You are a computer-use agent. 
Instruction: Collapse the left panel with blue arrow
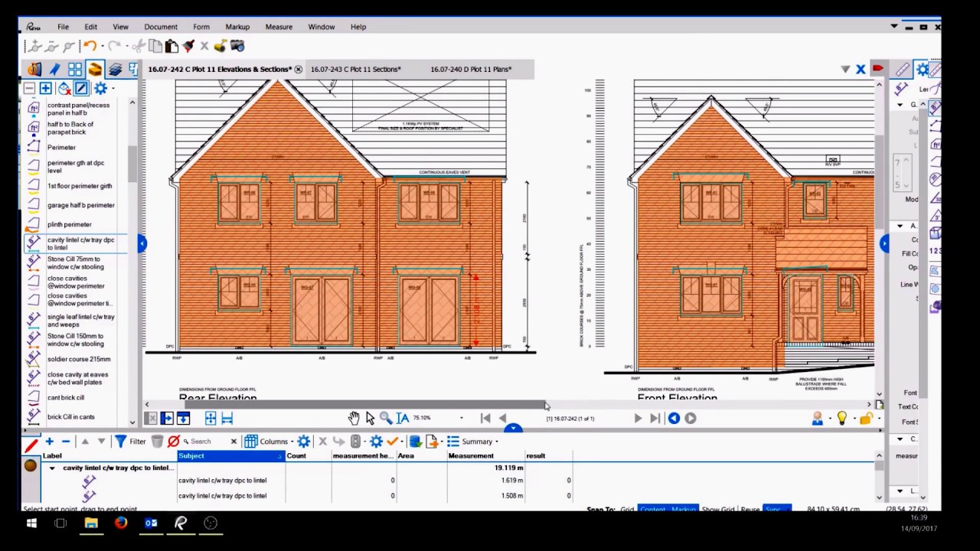[142, 243]
